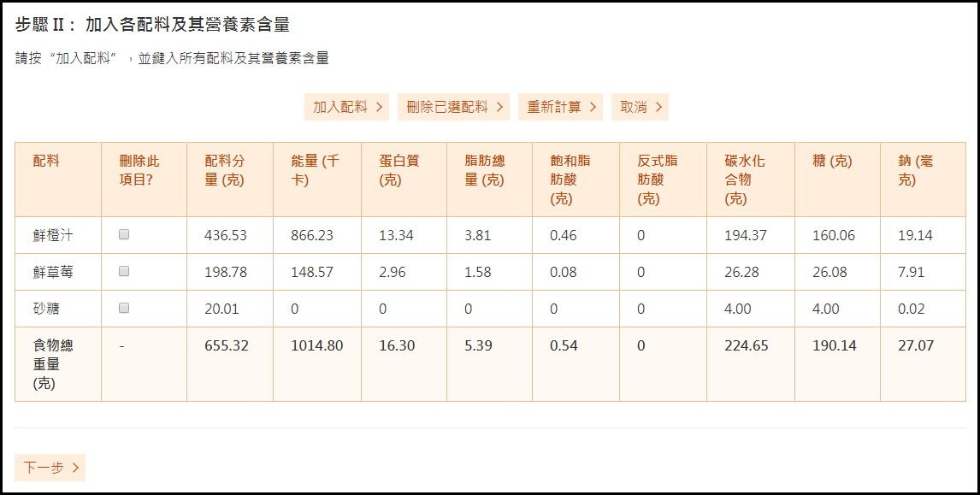The width and height of the screenshot is (980, 495).
Task: Click the 碳水化合物 (克) column header
Action: tap(744, 180)
